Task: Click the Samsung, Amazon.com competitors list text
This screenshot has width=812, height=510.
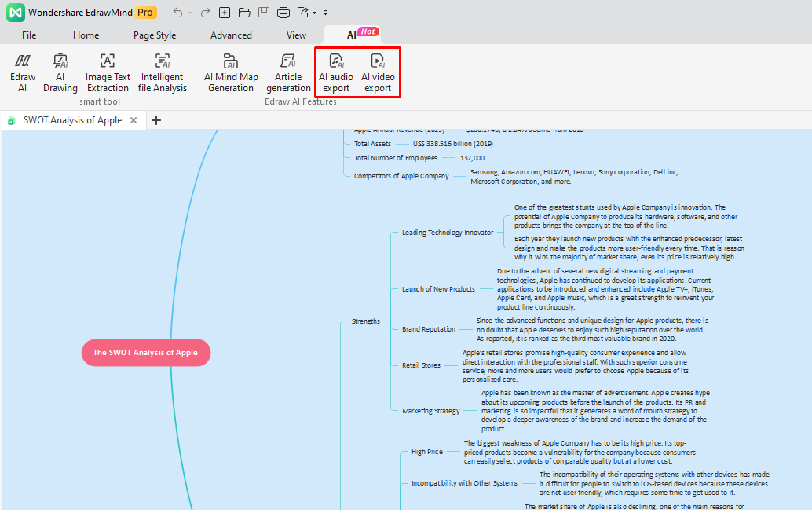Action: point(574,177)
